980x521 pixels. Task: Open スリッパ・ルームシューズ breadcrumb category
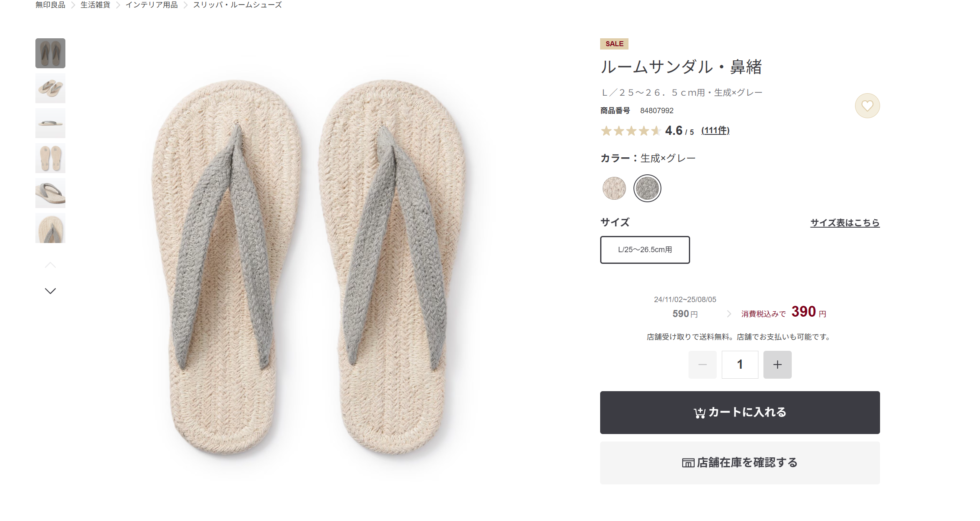(x=237, y=5)
